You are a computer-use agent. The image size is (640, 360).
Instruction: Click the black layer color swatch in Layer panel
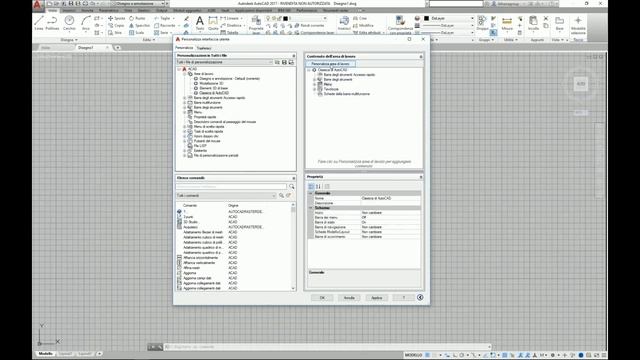(x=286, y=18)
